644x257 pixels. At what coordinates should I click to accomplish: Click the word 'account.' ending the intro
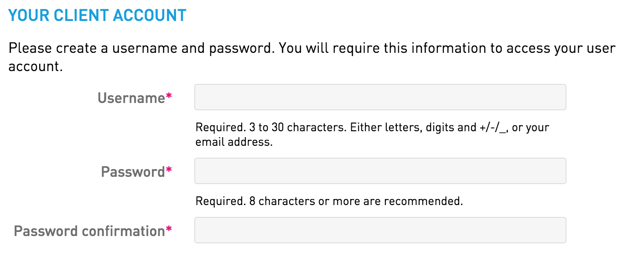pyautogui.click(x=35, y=67)
